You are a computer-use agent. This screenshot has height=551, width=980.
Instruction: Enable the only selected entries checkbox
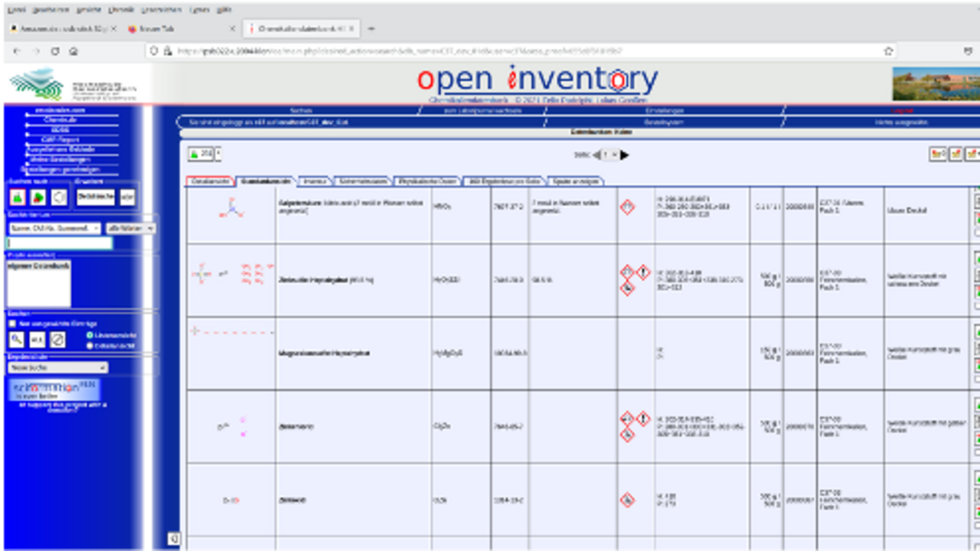(12, 324)
